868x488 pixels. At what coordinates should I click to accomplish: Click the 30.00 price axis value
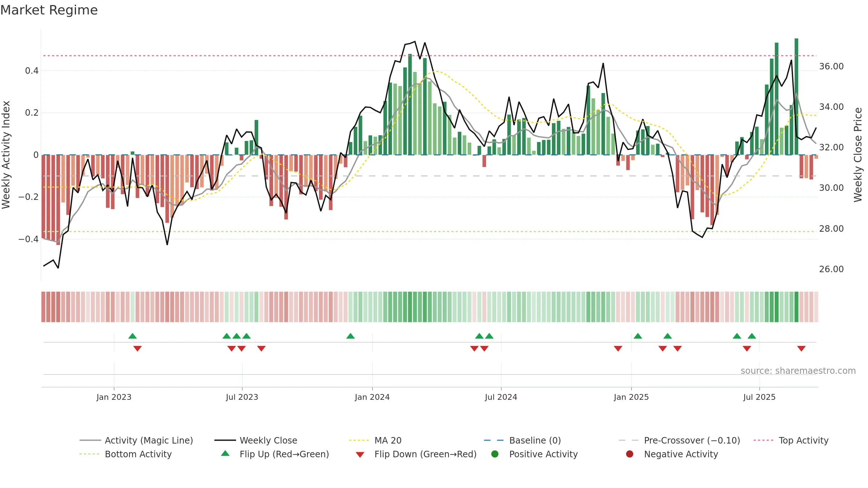(x=831, y=188)
